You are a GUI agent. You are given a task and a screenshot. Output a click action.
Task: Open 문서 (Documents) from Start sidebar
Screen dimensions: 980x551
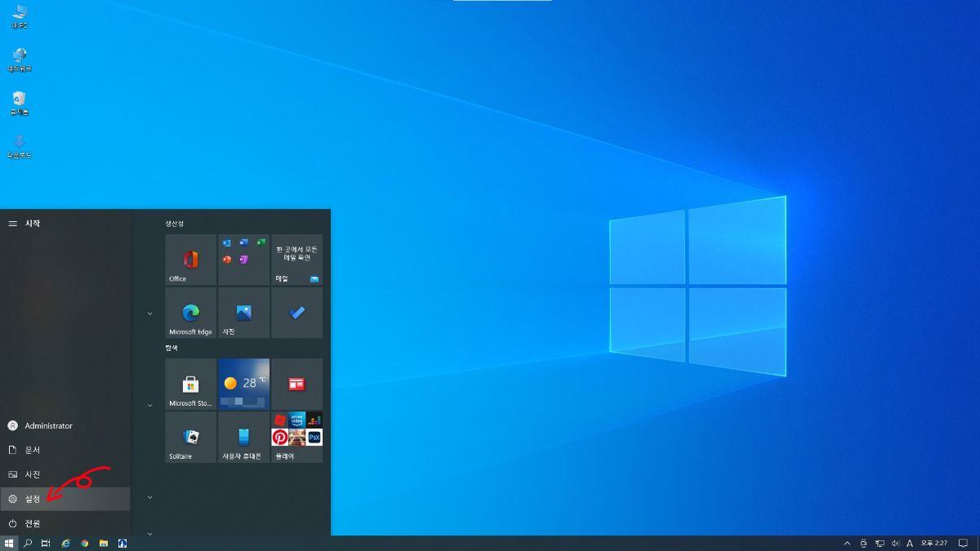coord(65,450)
